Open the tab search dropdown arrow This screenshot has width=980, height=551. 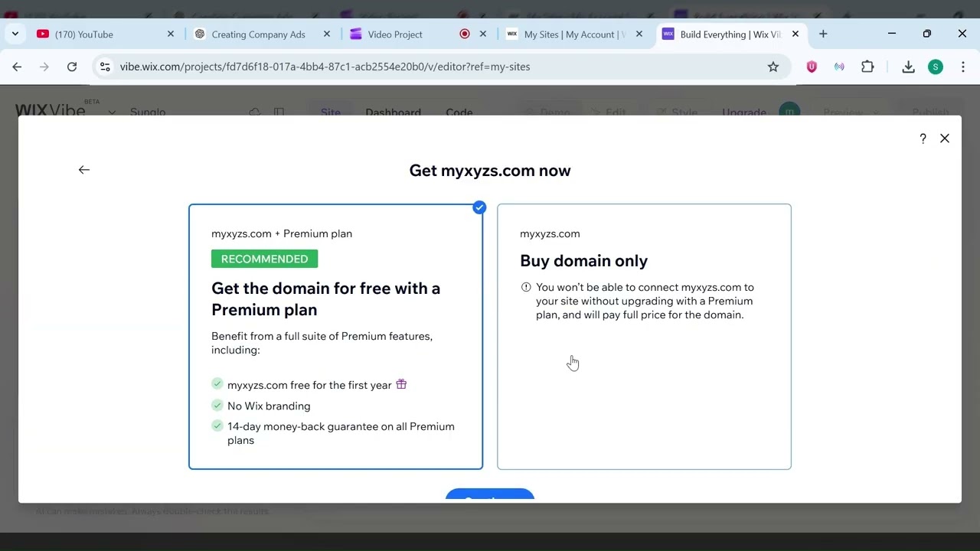click(15, 34)
